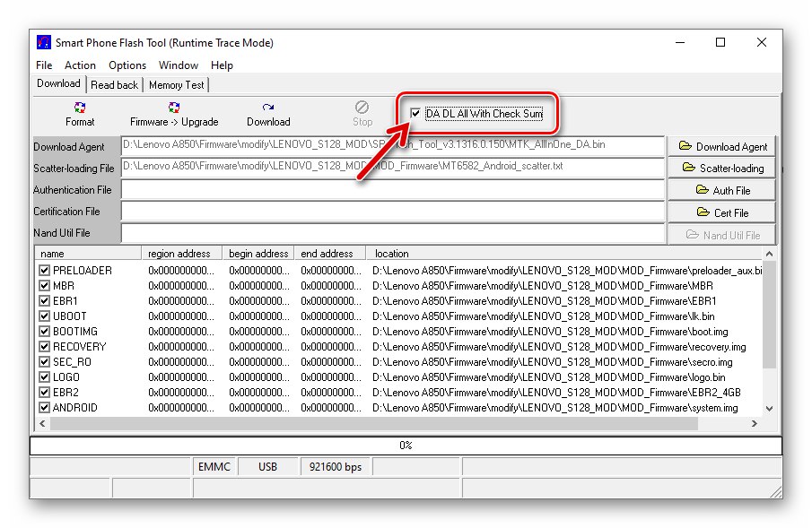Select the Download tab

pos(58,83)
